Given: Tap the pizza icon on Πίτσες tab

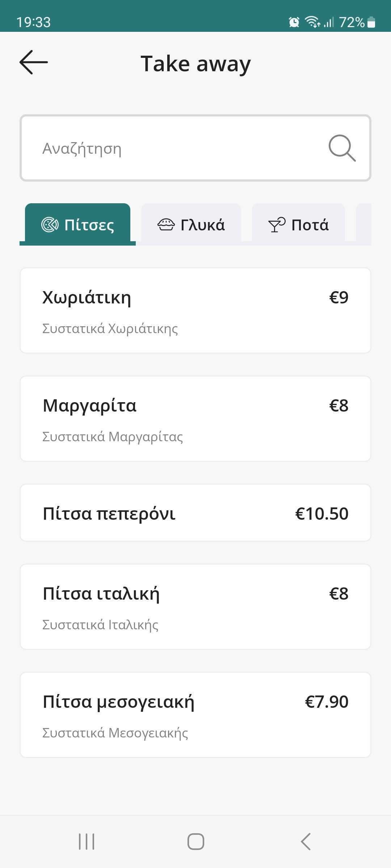Looking at the screenshot, I should coord(50,225).
